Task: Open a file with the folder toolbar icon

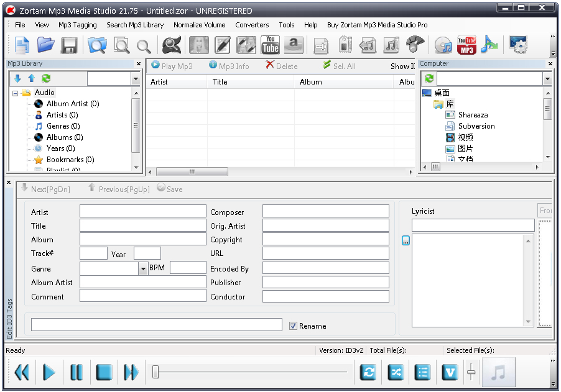Action: 45,45
